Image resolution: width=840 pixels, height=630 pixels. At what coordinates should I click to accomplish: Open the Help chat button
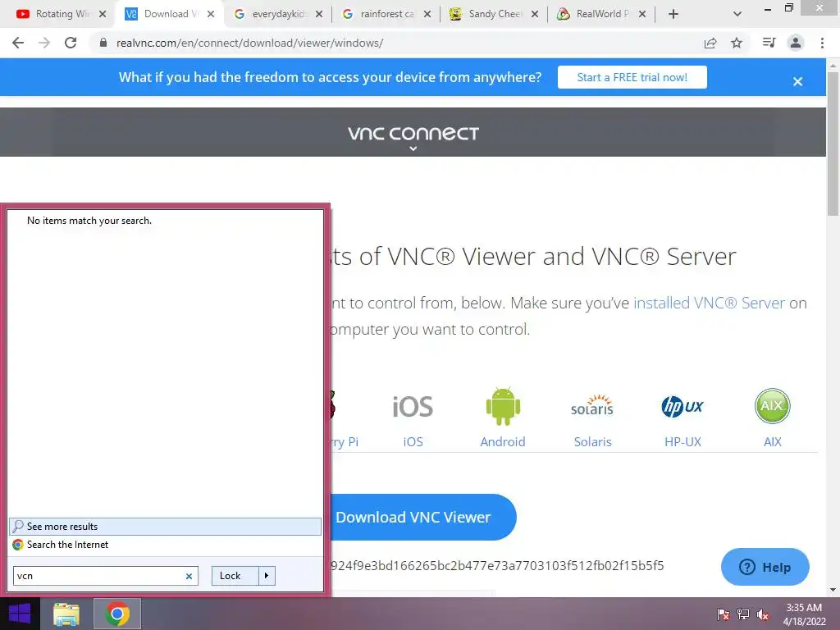[765, 567]
